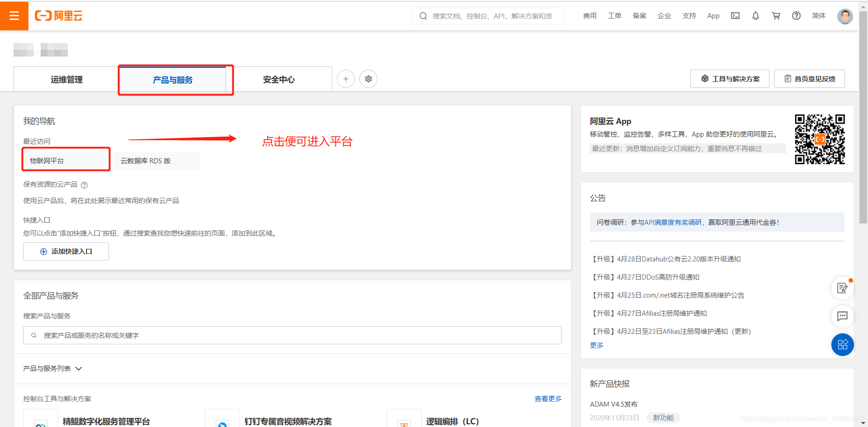Viewport: 868px width, 427px height.
Task: Click the page vertical scrollbar
Action: pos(863,118)
